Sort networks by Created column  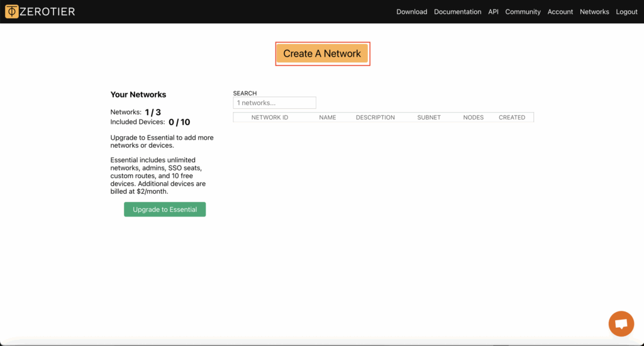pyautogui.click(x=511, y=118)
